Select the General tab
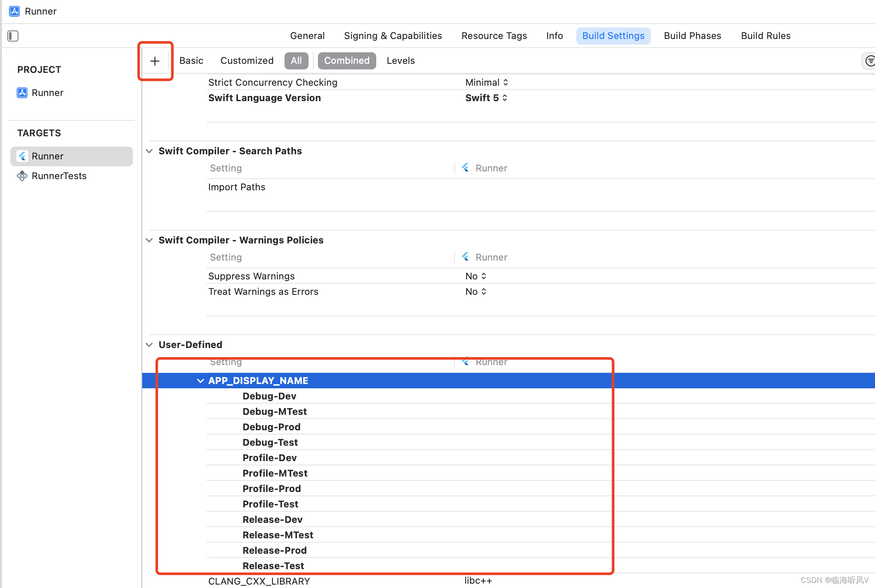The width and height of the screenshot is (875, 588). (x=306, y=36)
